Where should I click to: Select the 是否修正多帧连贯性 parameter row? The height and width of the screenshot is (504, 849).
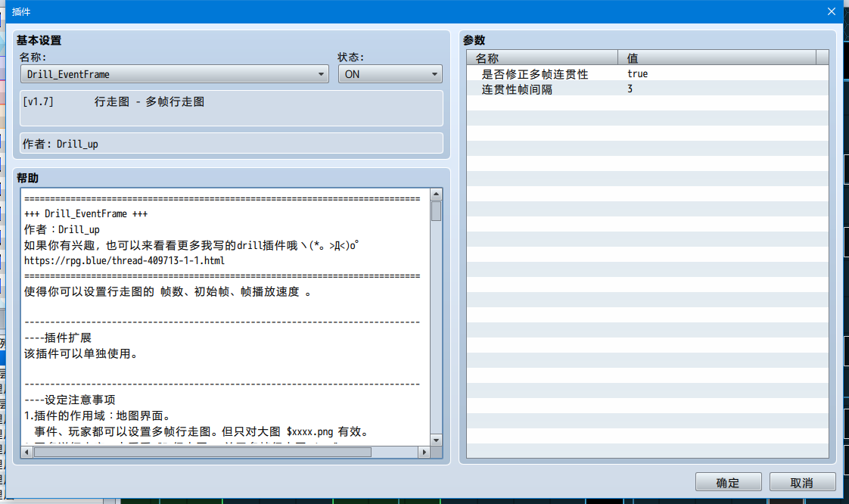tap(648, 73)
